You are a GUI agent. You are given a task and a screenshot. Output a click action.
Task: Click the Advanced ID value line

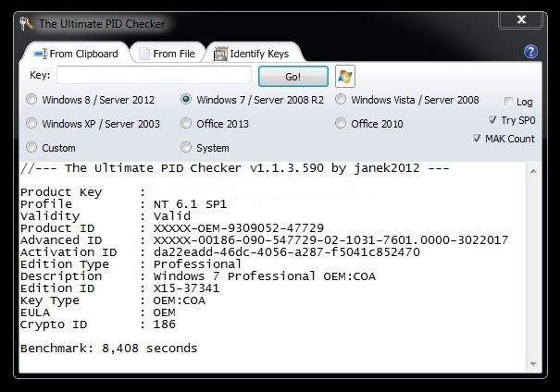tap(330, 240)
